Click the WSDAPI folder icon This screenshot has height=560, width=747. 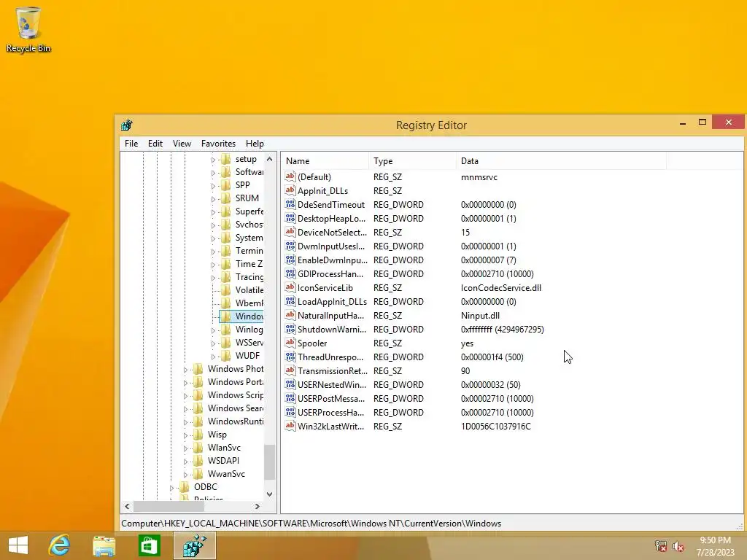198,461
